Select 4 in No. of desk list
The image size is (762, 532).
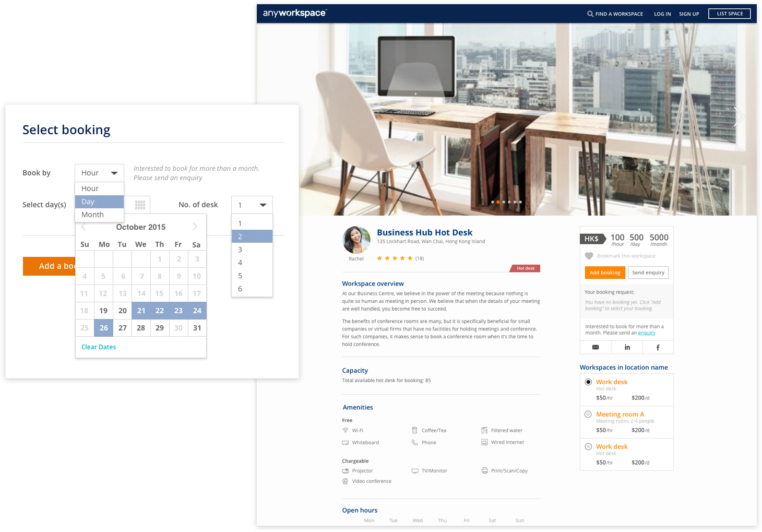click(x=252, y=263)
